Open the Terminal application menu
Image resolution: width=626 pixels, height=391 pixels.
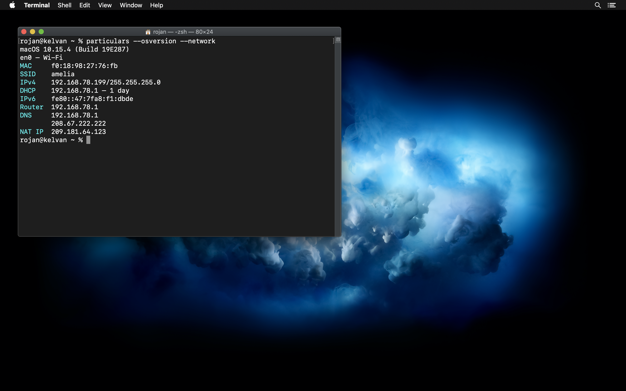[x=37, y=5]
